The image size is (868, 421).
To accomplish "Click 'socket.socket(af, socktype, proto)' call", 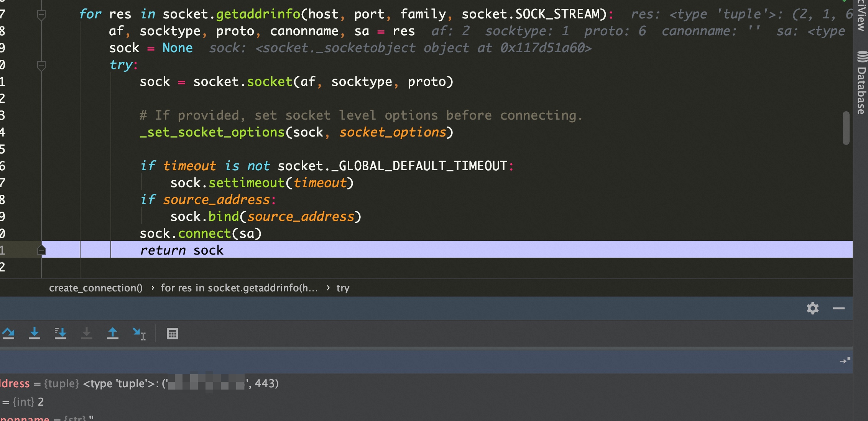I will tap(323, 82).
